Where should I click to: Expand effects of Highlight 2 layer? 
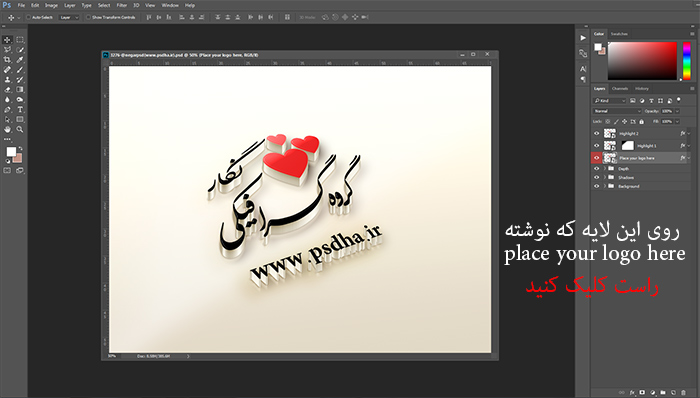pos(689,133)
